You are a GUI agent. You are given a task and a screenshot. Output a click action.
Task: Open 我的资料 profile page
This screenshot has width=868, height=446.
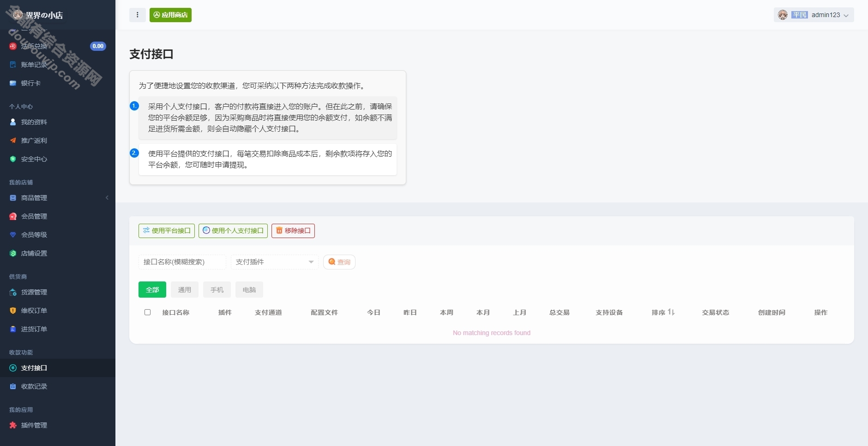[58, 122]
